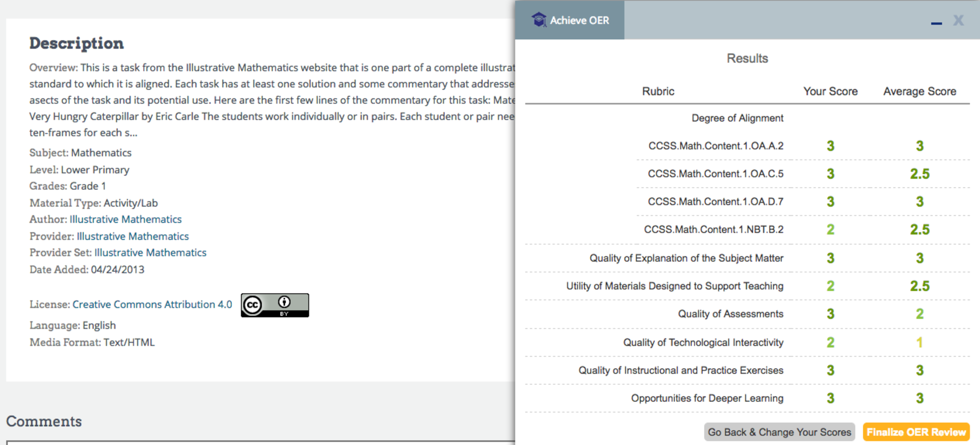
Task: Click the Finalize OER Review button
Action: pyautogui.click(x=916, y=432)
